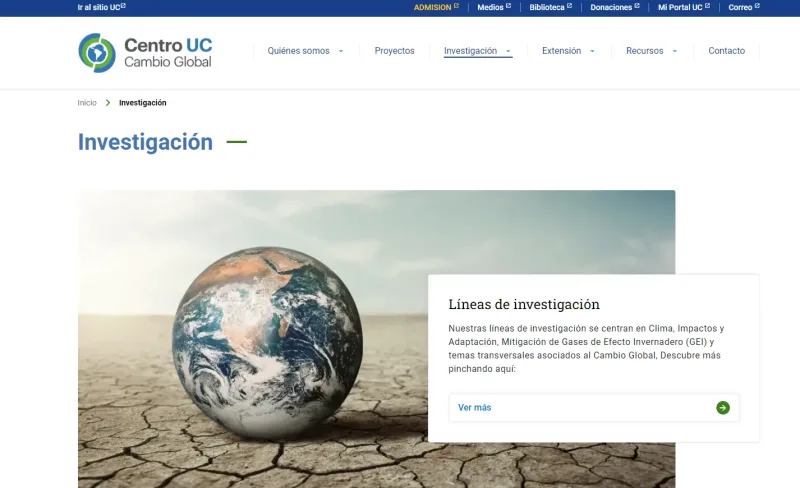The height and width of the screenshot is (488, 800).
Task: Click the Investigación page title
Action: (x=145, y=142)
